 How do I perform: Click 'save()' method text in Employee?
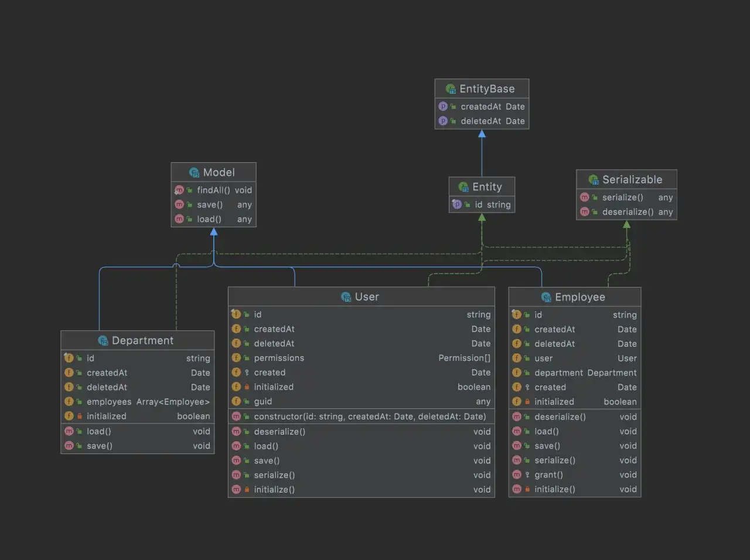pos(547,446)
